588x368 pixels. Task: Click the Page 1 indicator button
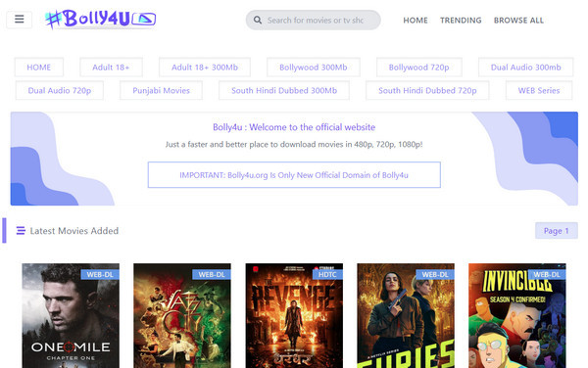coord(556,231)
